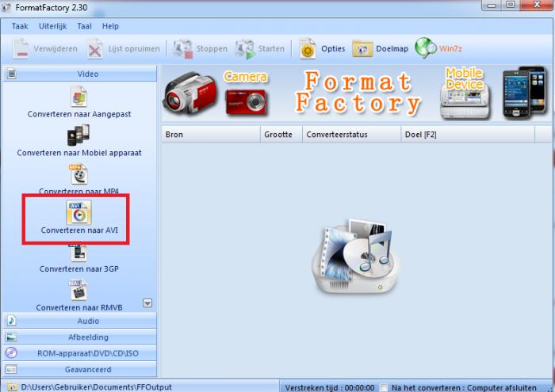Viewport: 555px width, 392px height.
Task: Open the Help menu
Action: [x=110, y=26]
